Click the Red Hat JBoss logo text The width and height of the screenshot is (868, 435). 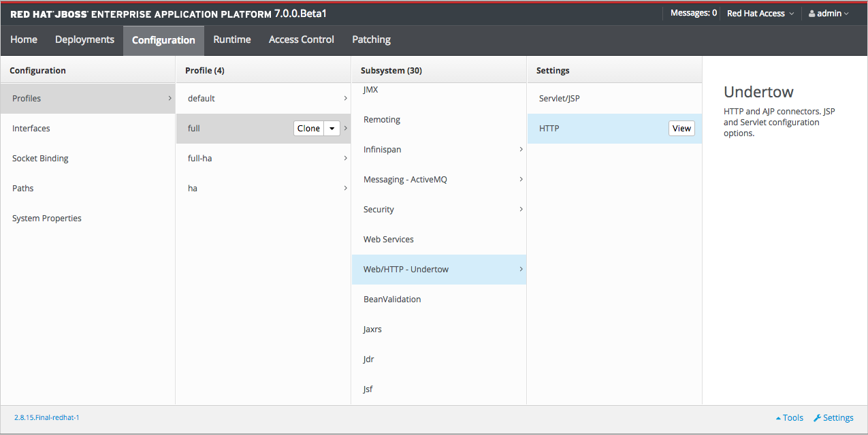pos(50,14)
